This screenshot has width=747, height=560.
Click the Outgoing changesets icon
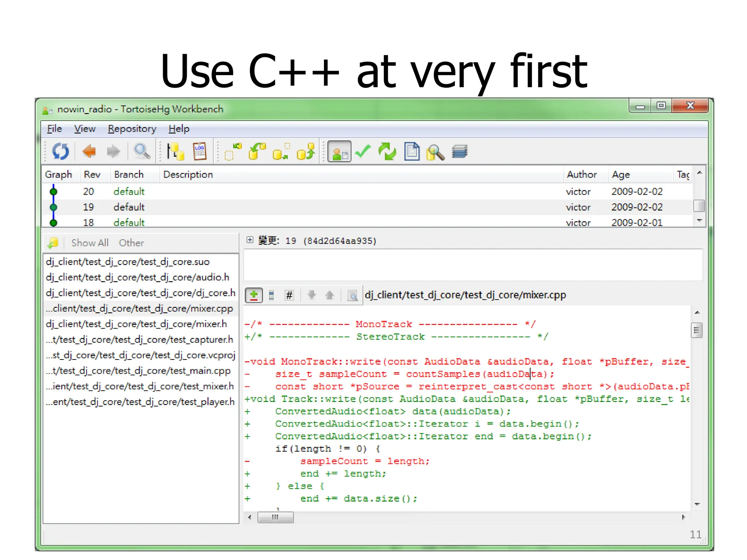(281, 151)
